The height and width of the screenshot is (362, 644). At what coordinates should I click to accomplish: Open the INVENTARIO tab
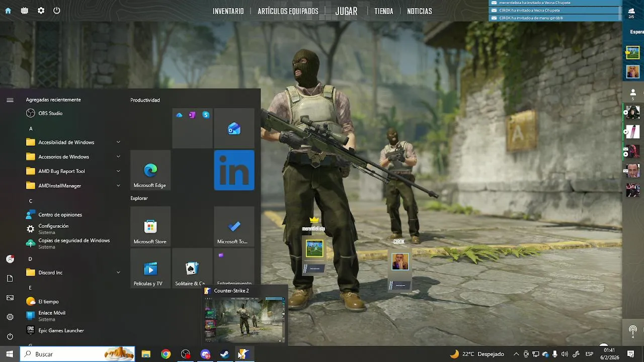[228, 11]
